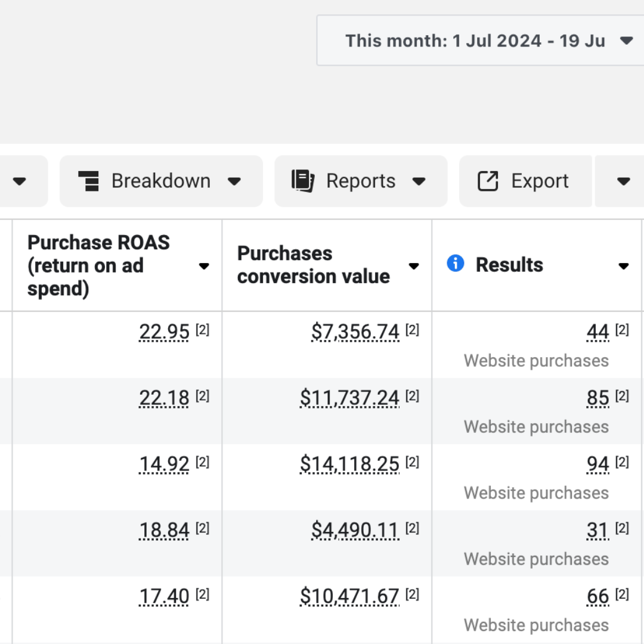
Task: Click the 94 website purchases result
Action: click(597, 464)
